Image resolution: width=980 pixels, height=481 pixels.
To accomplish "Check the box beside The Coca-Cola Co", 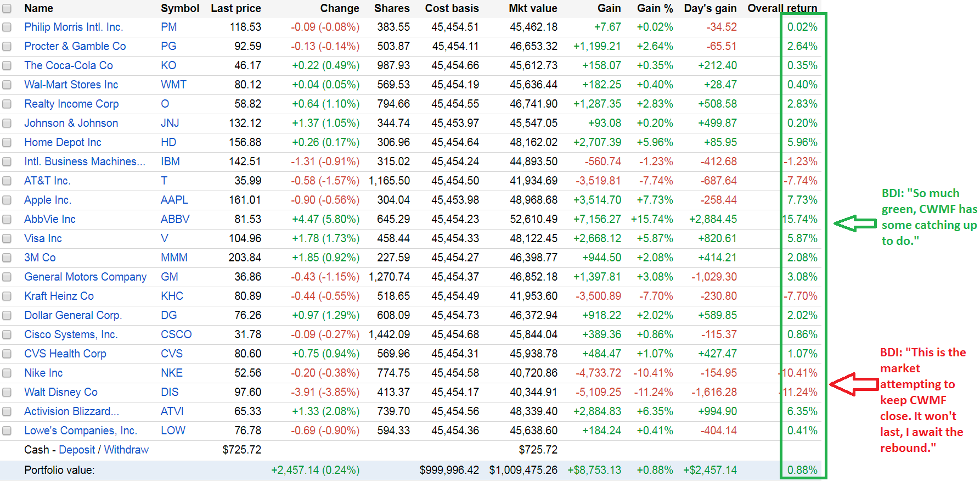I will pyautogui.click(x=7, y=66).
